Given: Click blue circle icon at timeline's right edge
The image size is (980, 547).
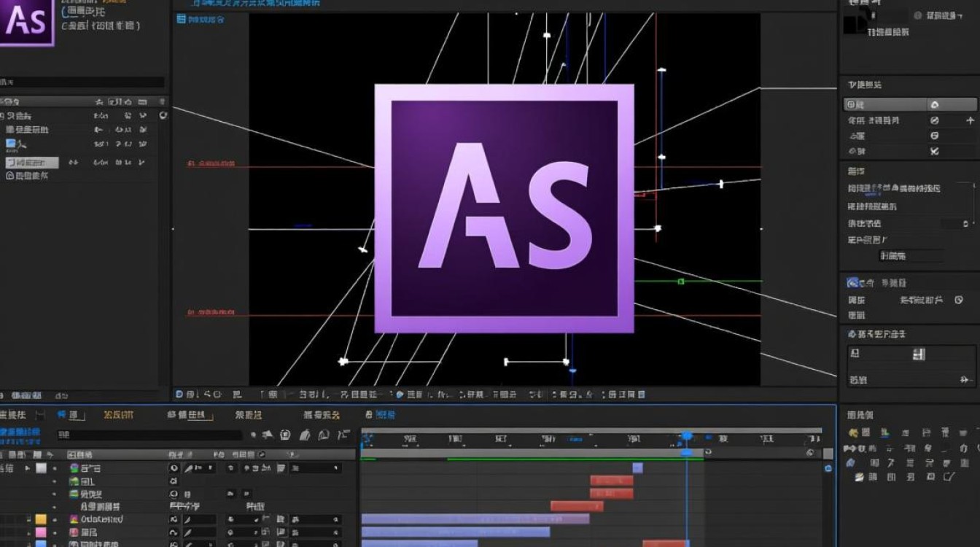Looking at the screenshot, I should pyautogui.click(x=828, y=468).
